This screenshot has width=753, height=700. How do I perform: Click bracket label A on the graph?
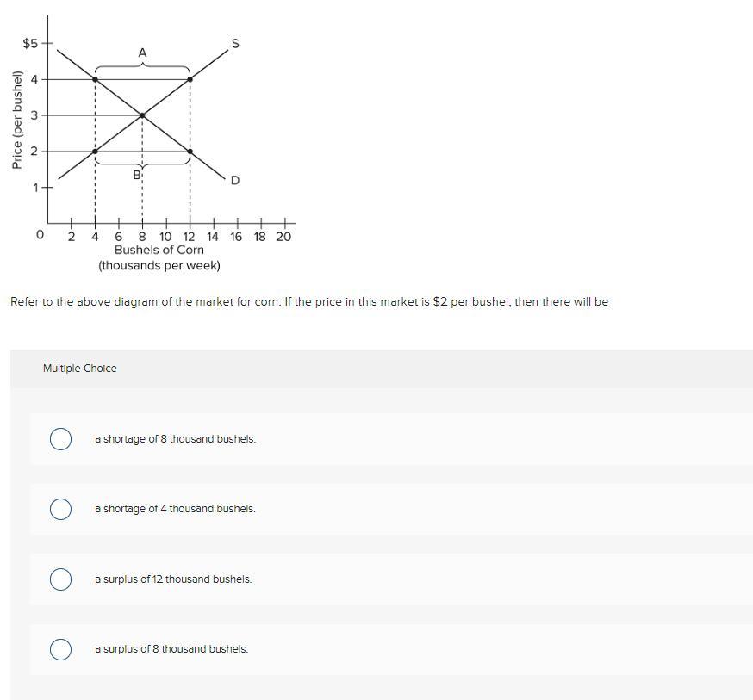[x=142, y=53]
